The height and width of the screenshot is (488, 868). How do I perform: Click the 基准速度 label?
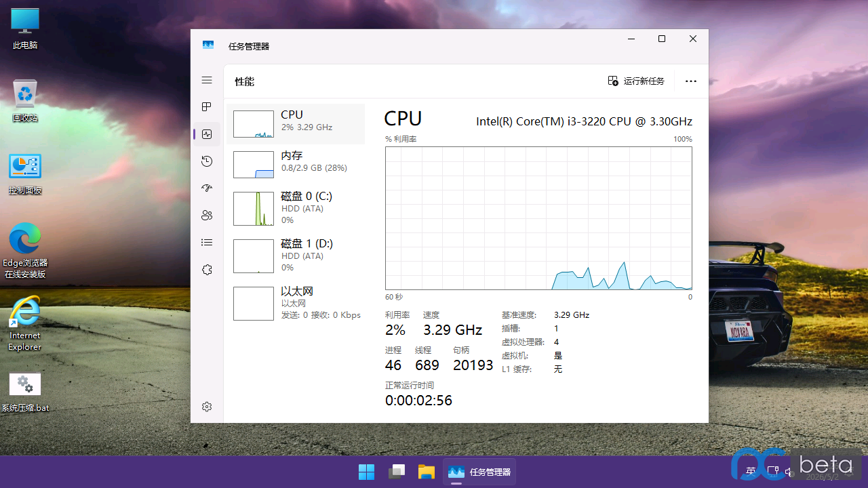point(519,315)
